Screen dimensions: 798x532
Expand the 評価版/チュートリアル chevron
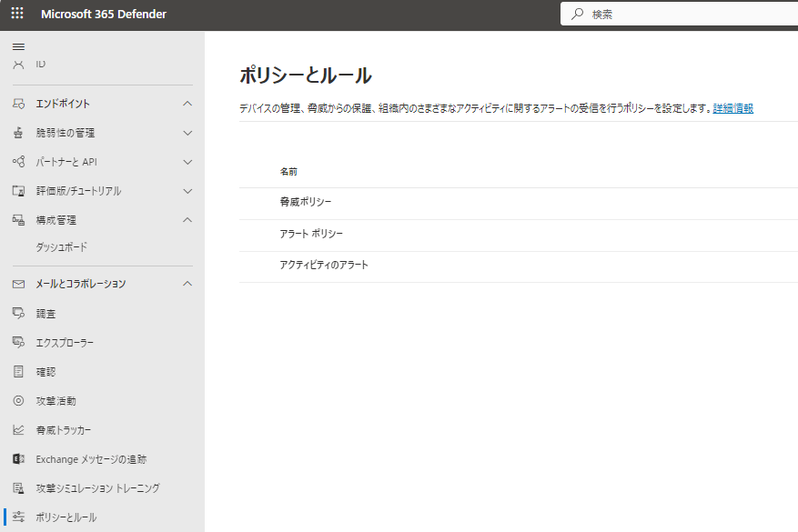[x=187, y=191]
